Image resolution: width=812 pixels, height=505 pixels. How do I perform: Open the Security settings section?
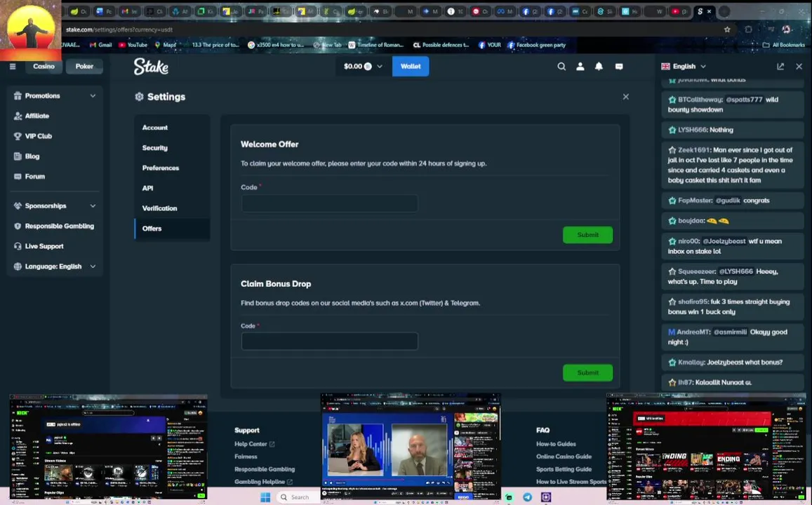pos(172,147)
